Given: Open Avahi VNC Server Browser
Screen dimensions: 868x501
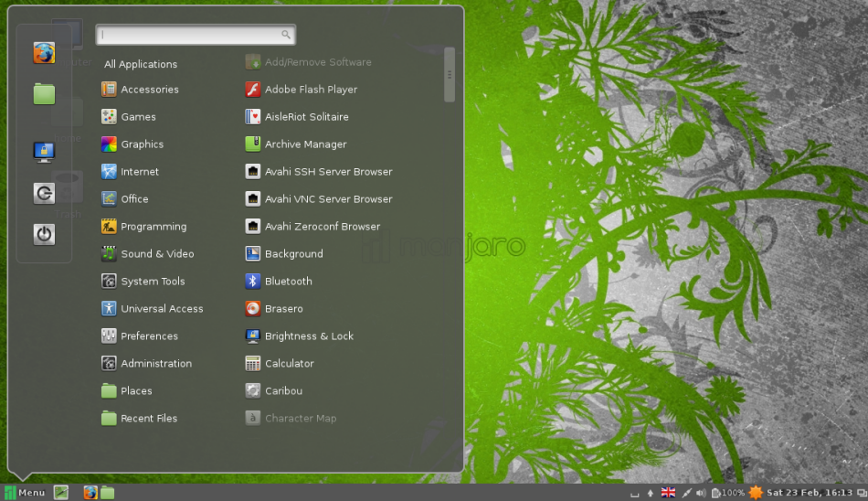Looking at the screenshot, I should 318,199.
